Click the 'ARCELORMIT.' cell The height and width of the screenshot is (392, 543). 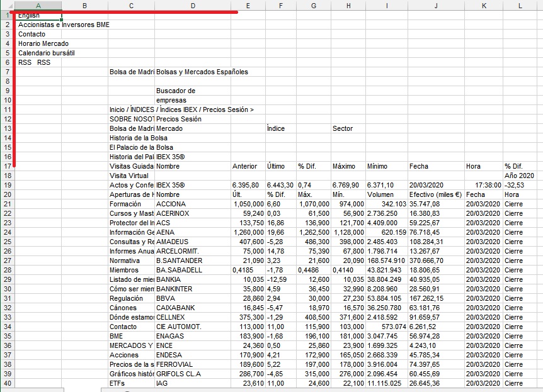click(x=193, y=251)
